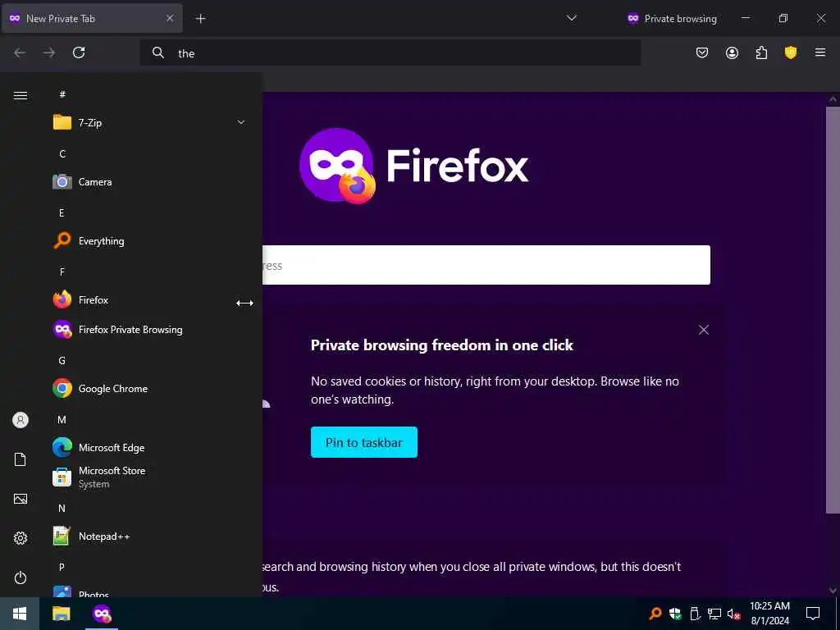Open the Photos app

(x=149, y=591)
